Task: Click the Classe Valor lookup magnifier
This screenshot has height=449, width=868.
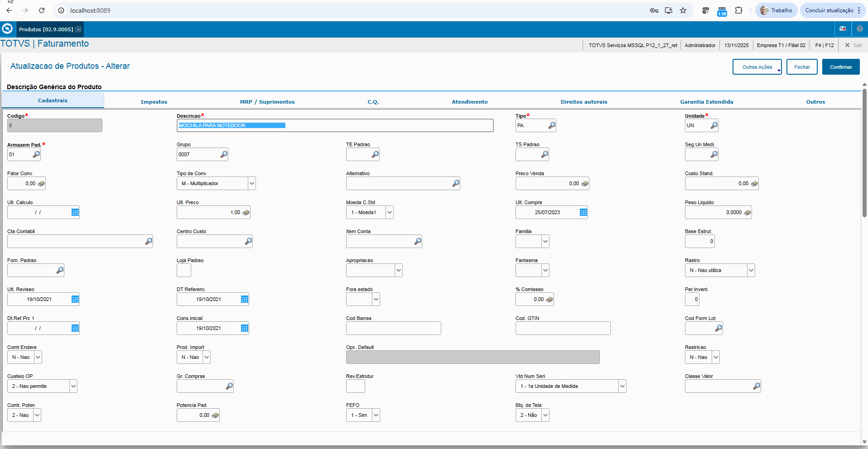Action: (756, 386)
